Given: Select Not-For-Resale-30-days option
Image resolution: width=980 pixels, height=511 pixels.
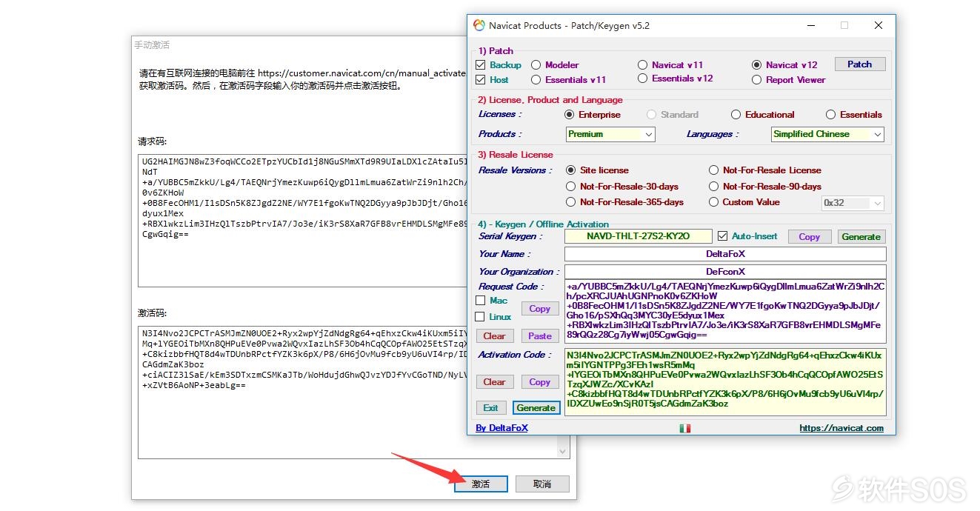Looking at the screenshot, I should pos(570,187).
